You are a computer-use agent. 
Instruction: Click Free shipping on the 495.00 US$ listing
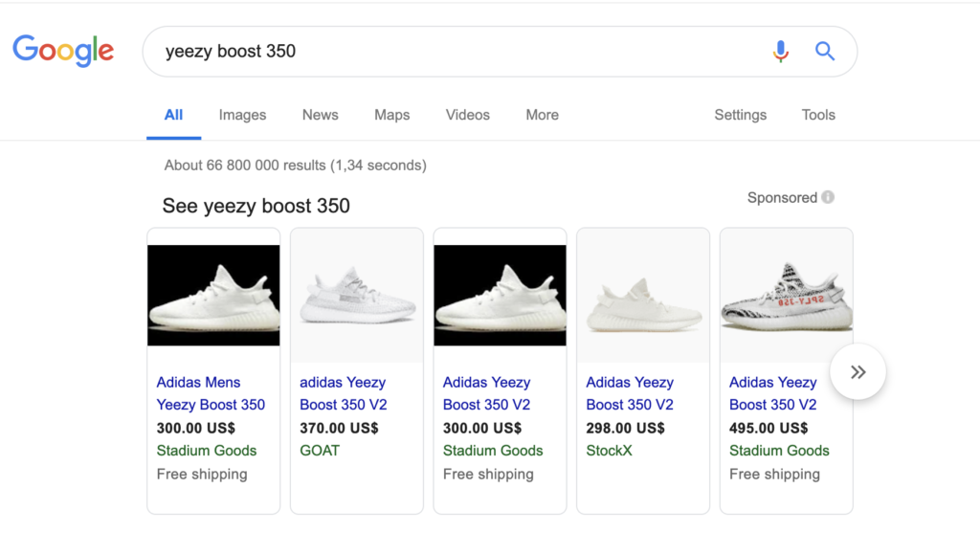[774, 475]
